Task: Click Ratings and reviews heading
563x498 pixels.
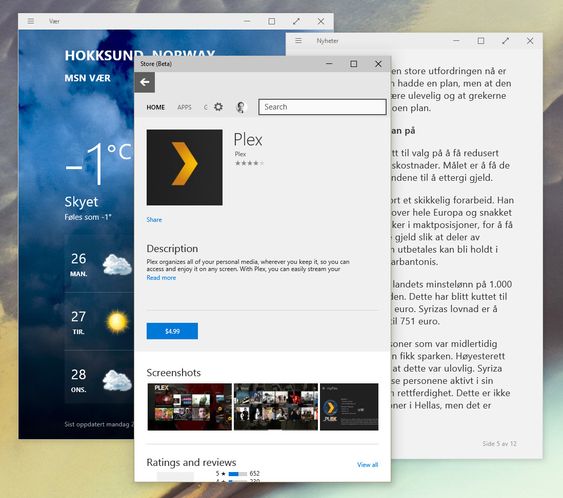Action: [x=191, y=462]
